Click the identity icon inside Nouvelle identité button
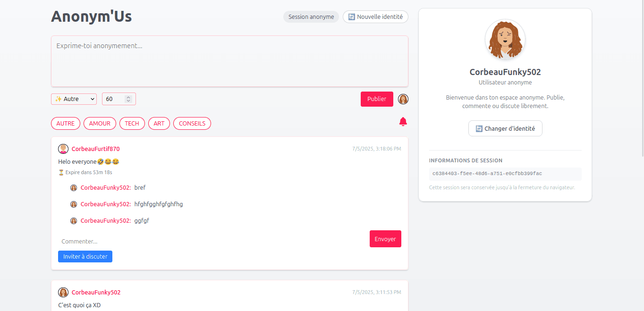The width and height of the screenshot is (644, 311). [x=351, y=17]
